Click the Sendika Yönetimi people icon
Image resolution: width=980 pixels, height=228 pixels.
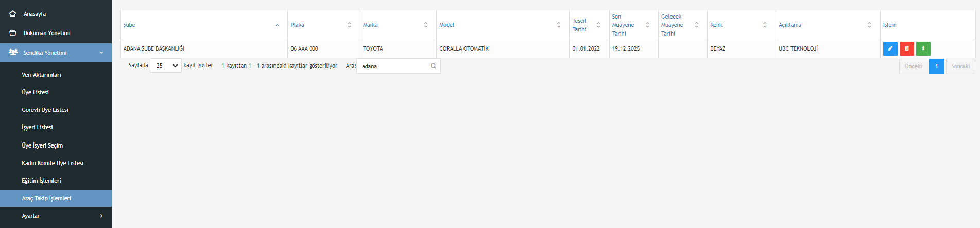13,53
